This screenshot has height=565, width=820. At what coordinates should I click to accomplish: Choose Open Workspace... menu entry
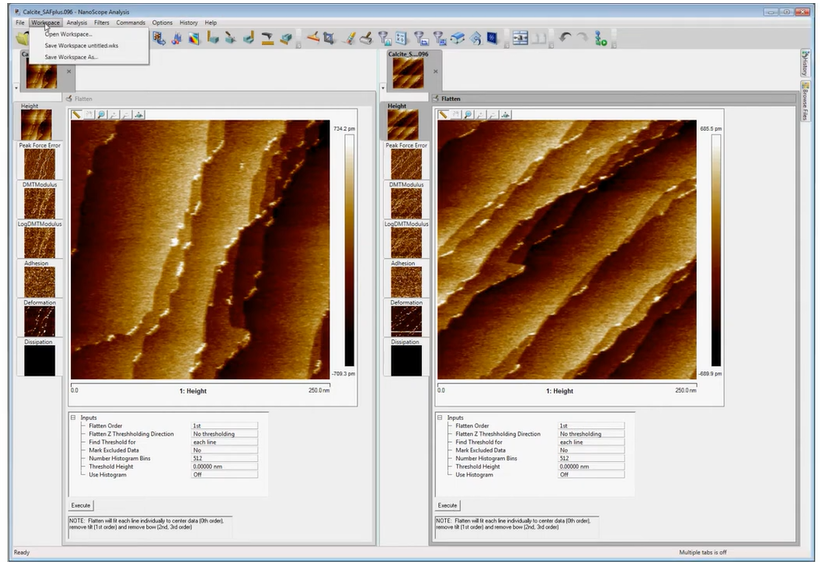[69, 34]
